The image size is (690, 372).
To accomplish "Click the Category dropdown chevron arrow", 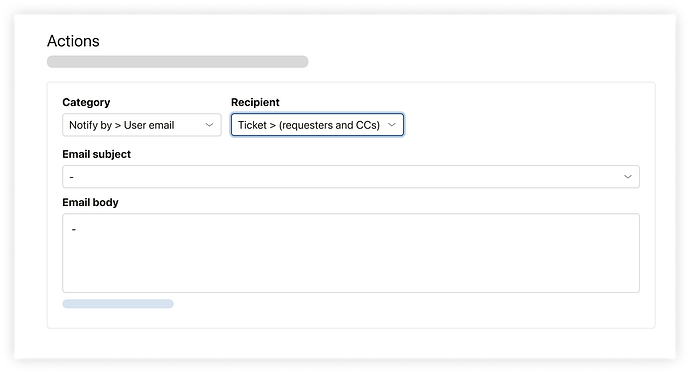I will pyautogui.click(x=209, y=125).
